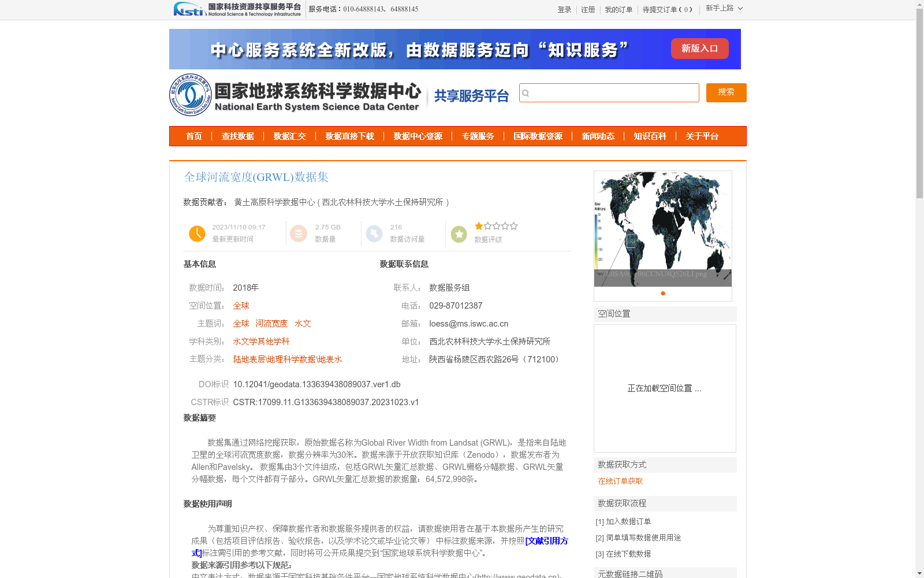
Task: Open the 数据中心资源 menu item
Action: pyautogui.click(x=418, y=136)
